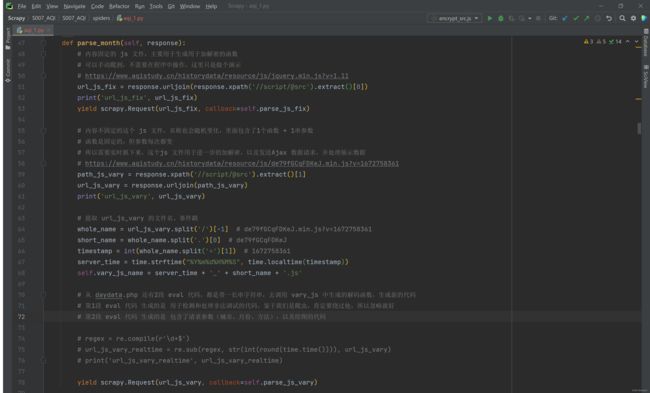Image resolution: width=650 pixels, height=393 pixels.
Task: Open the Commit tool window
Action: pyautogui.click(x=7, y=70)
